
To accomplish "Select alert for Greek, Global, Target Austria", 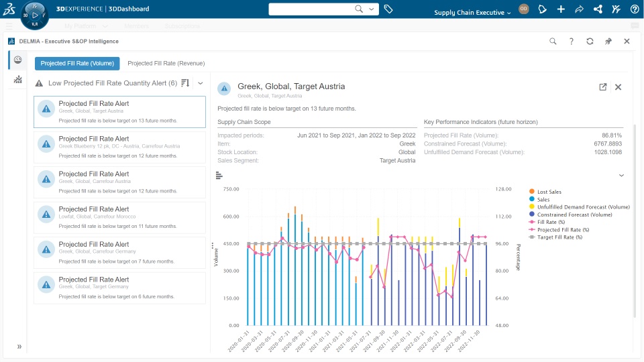I will click(119, 112).
